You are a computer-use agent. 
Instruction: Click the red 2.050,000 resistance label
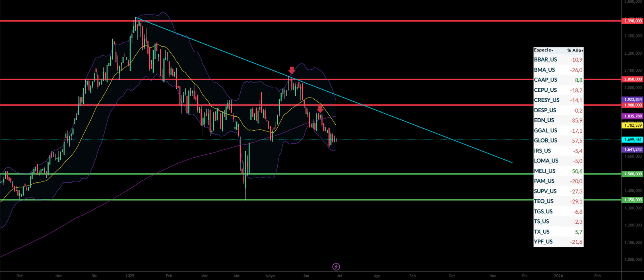(633, 79)
